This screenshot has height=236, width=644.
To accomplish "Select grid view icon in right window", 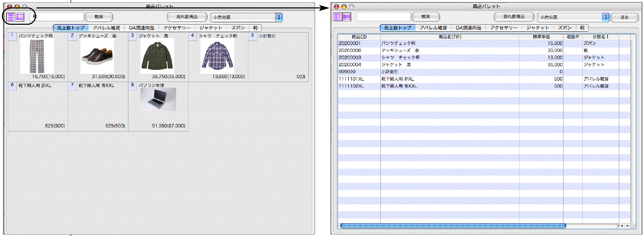I will tap(338, 17).
